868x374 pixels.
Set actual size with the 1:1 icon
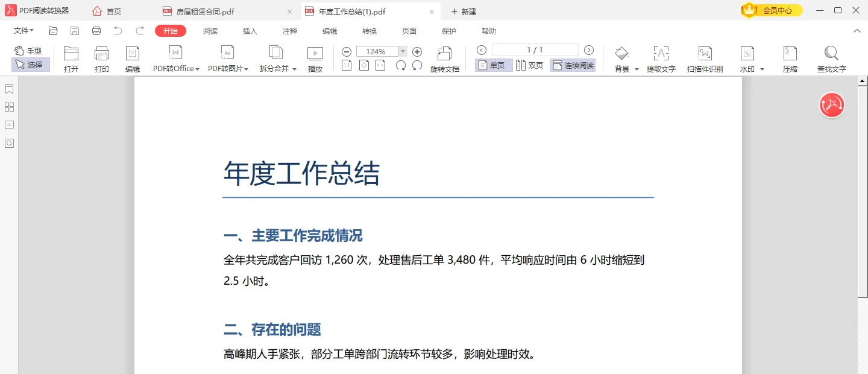(x=347, y=65)
